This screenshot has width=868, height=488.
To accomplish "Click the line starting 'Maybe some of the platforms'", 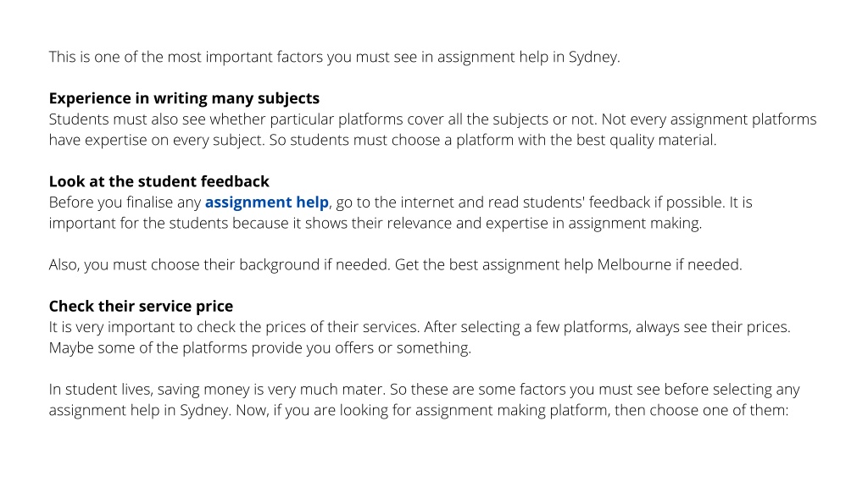I will [259, 348].
